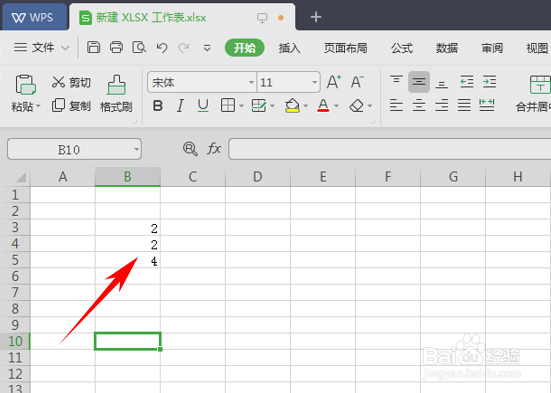Click the cell style drawing icon

click(x=259, y=105)
